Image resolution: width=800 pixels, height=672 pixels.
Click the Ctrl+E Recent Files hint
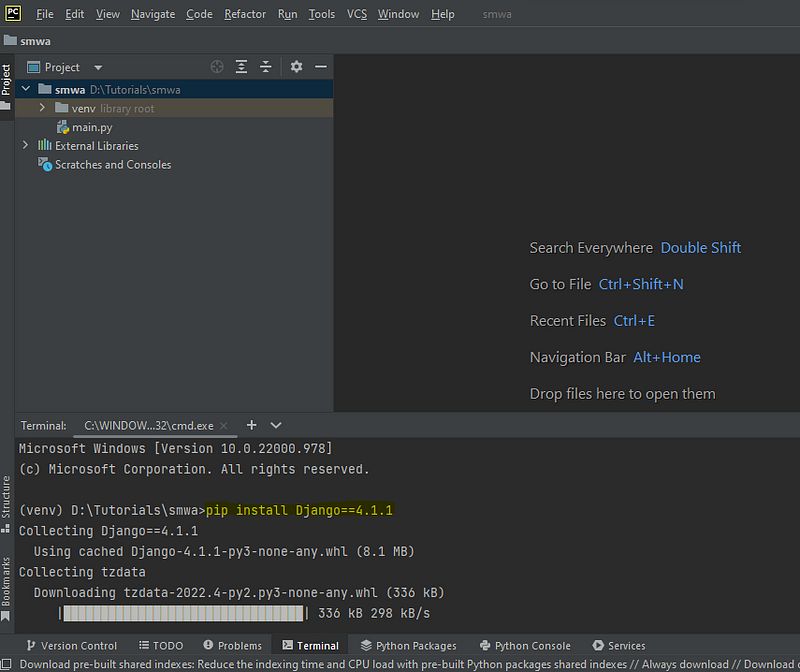634,321
